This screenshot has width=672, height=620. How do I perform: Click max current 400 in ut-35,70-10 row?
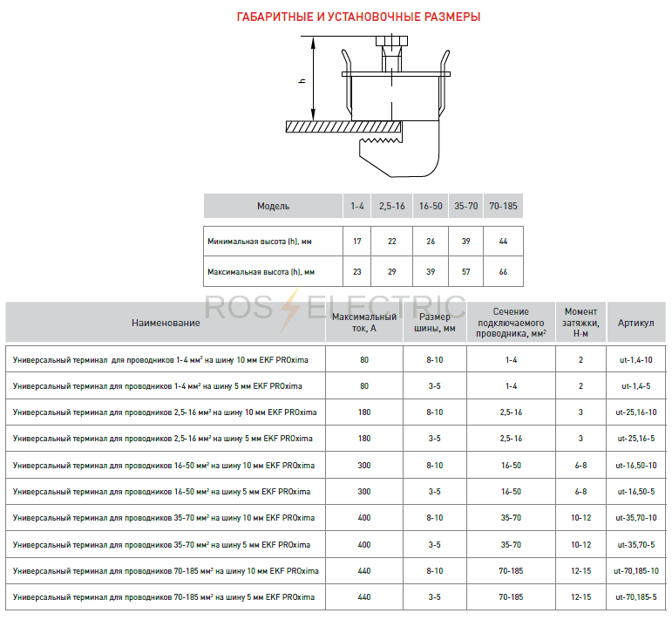click(x=364, y=518)
